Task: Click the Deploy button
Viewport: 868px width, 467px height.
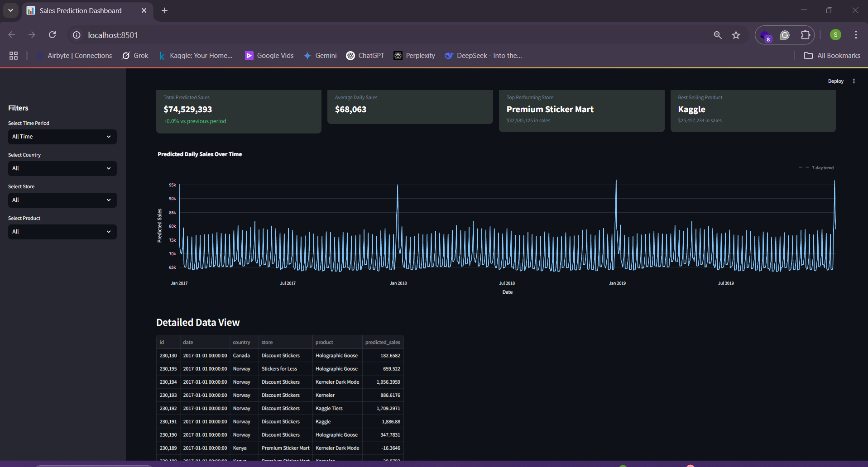Action: pyautogui.click(x=836, y=81)
